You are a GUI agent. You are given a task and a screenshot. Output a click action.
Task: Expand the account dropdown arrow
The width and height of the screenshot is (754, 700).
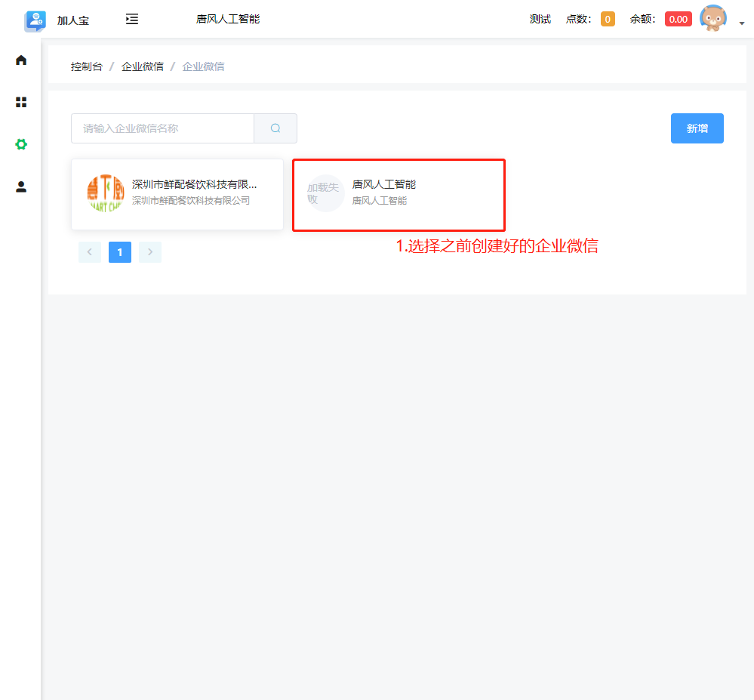742,23
